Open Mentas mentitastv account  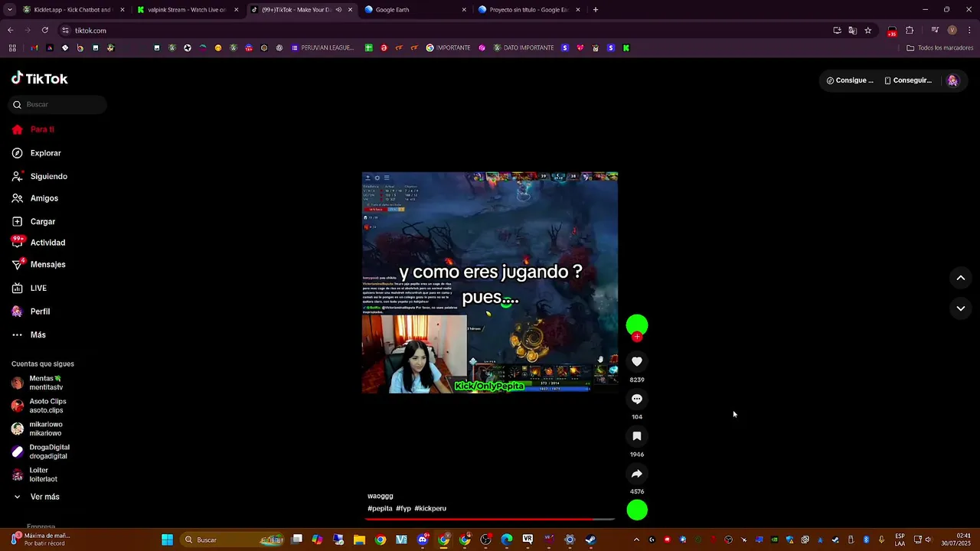pyautogui.click(x=38, y=383)
